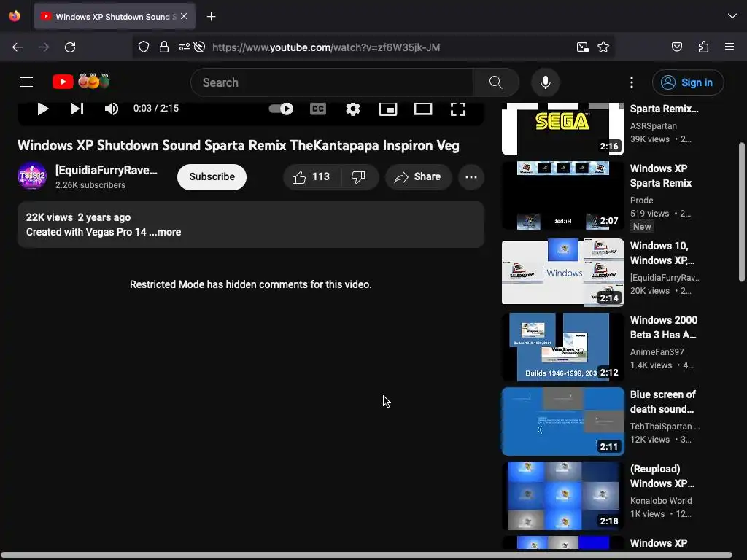Click the '2.26K subscribers' text
The image size is (747, 560).
[90, 184]
